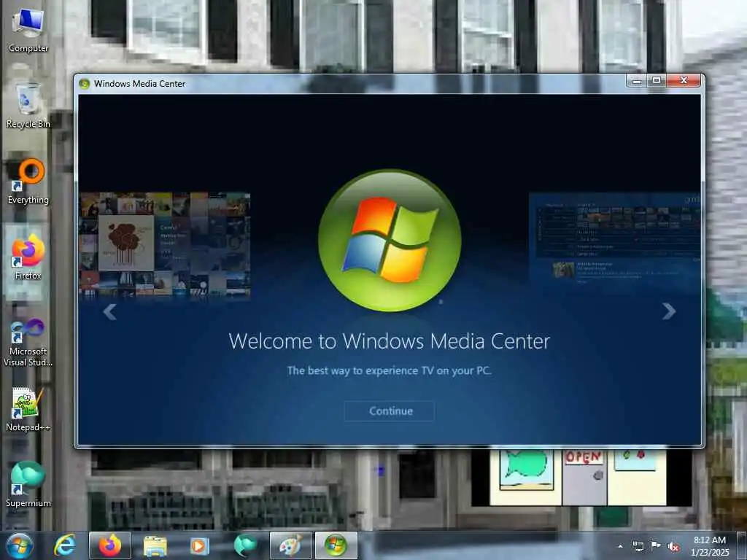The height and width of the screenshot is (560, 747).
Task: Click the Continue button in Media Center
Action: [x=390, y=411]
